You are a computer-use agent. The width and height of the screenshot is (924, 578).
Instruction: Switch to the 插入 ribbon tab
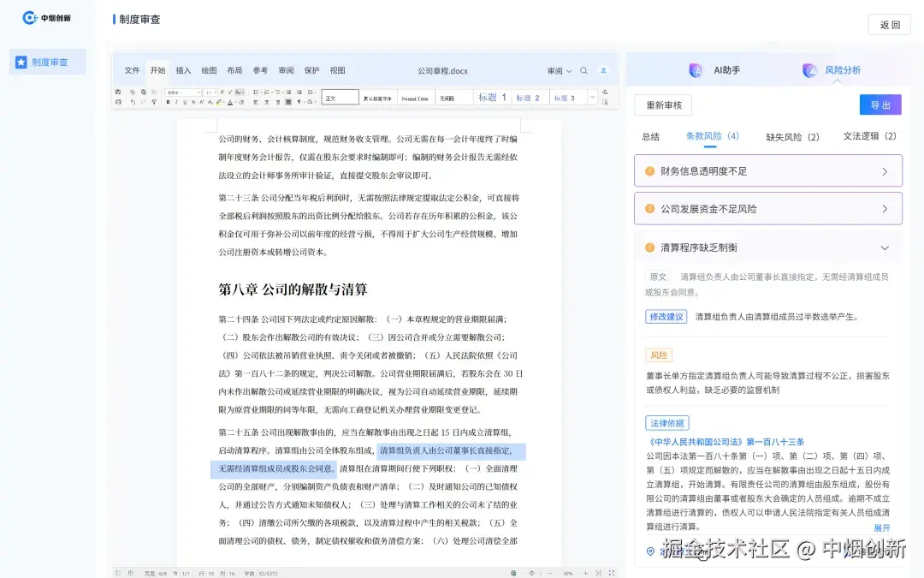click(x=183, y=70)
